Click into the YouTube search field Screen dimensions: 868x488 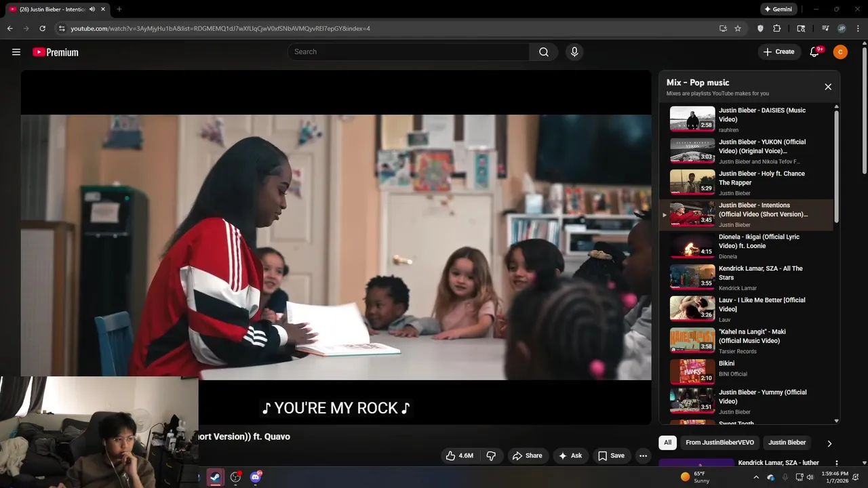click(409, 52)
